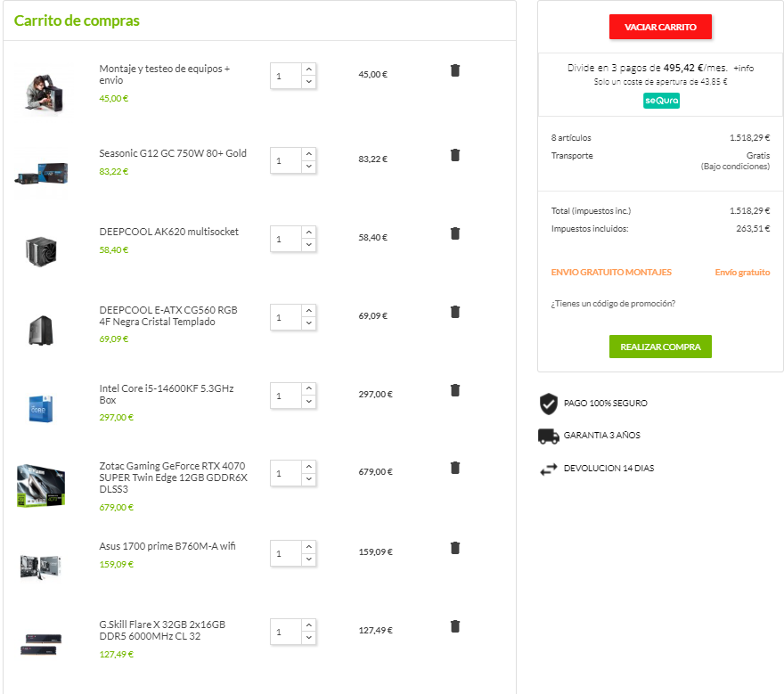Proceed with Realizar Compra button
Viewport: 784px width, 694px height.
[x=660, y=347]
